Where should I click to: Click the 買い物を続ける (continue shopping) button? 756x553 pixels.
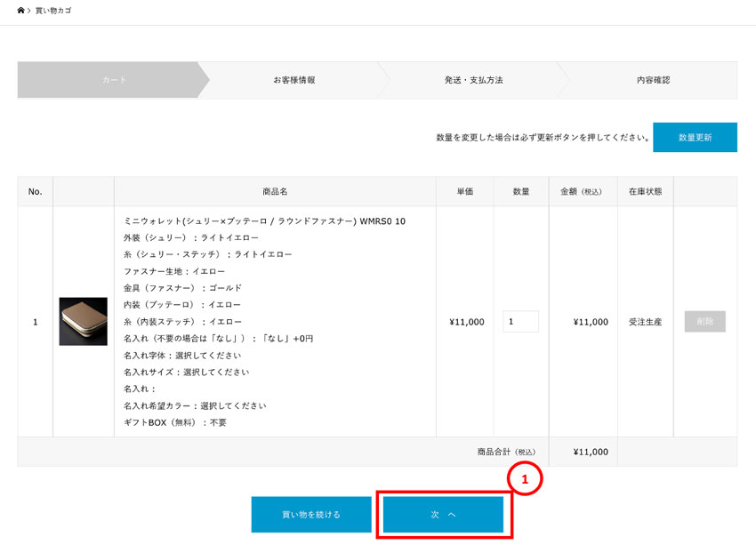311,514
